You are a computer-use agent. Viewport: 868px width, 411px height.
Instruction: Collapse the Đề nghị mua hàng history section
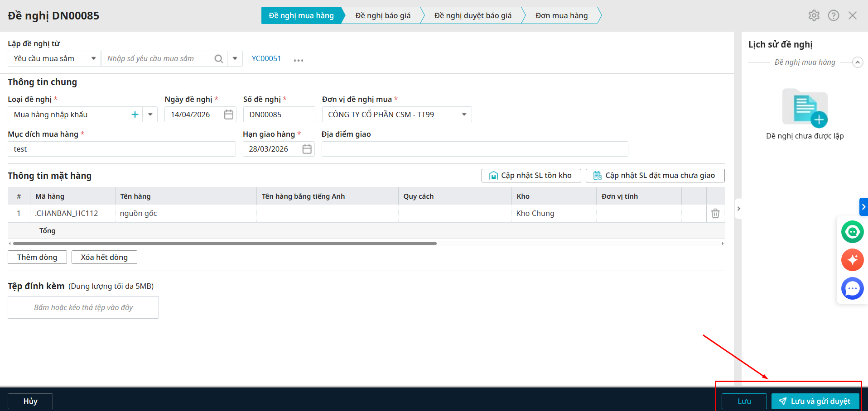pyautogui.click(x=858, y=62)
